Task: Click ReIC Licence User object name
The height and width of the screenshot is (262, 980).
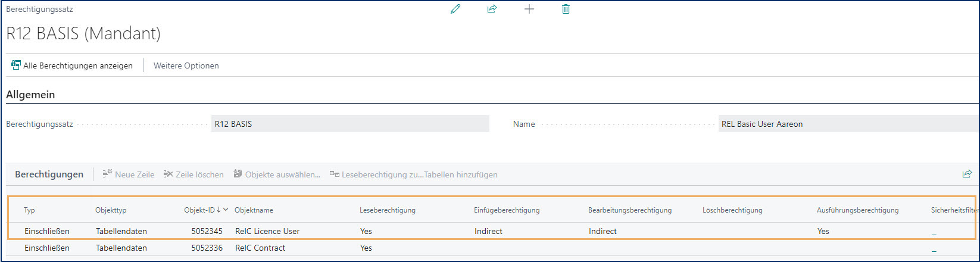Action: 268,231
